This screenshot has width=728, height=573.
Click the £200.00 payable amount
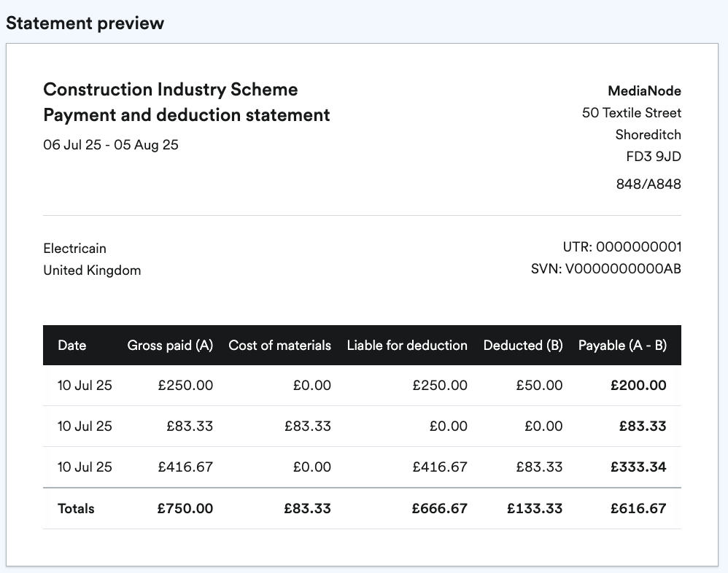[638, 385]
